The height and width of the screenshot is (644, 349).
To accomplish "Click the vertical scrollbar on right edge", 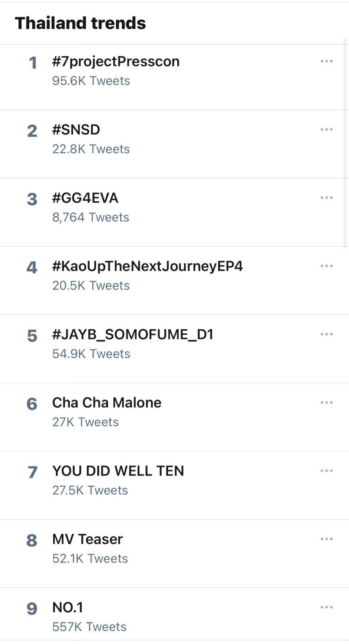I will 345,143.
